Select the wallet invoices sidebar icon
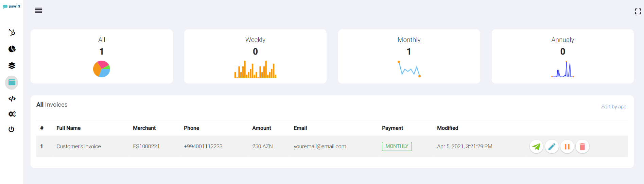 pos(12,82)
